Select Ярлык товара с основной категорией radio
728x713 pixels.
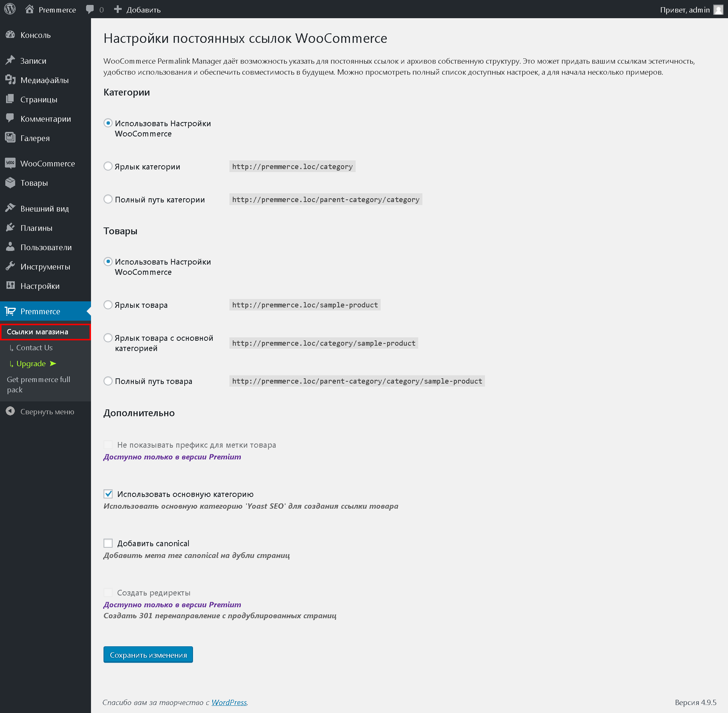coord(108,337)
